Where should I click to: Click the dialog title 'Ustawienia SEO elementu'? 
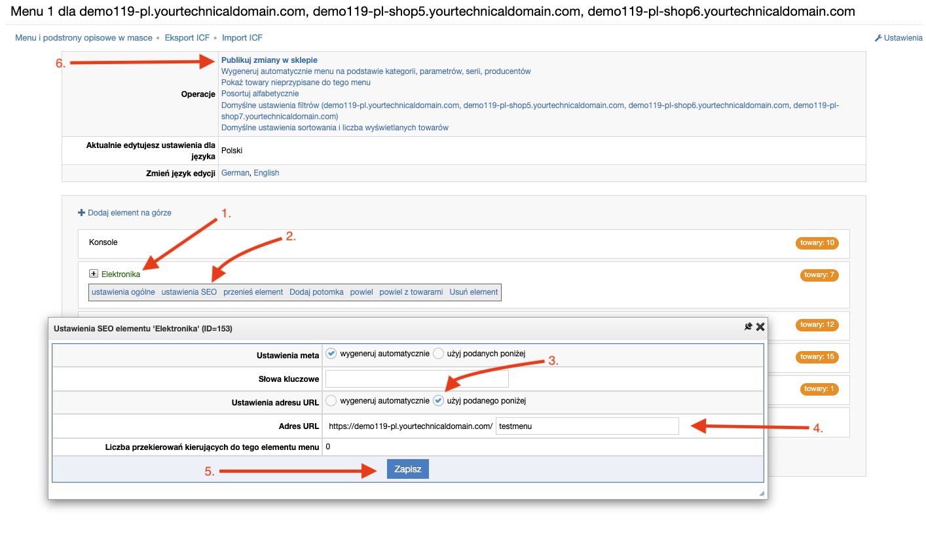pos(143,329)
